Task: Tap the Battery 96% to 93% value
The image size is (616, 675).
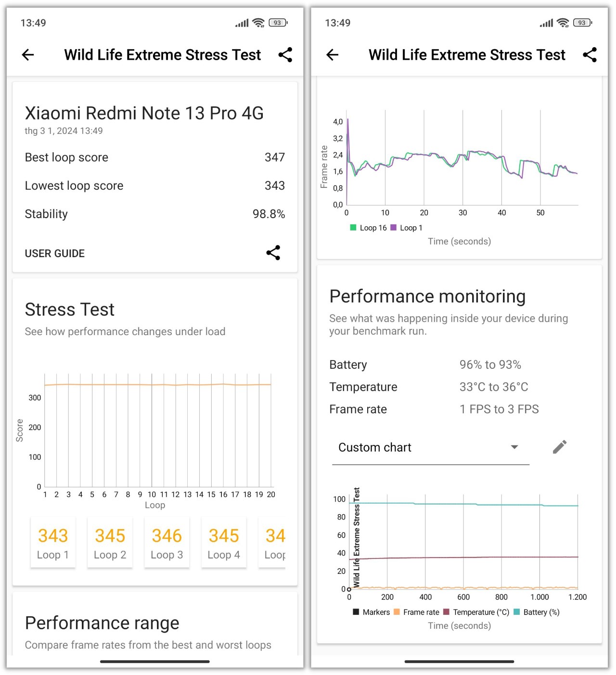Action: (x=490, y=365)
